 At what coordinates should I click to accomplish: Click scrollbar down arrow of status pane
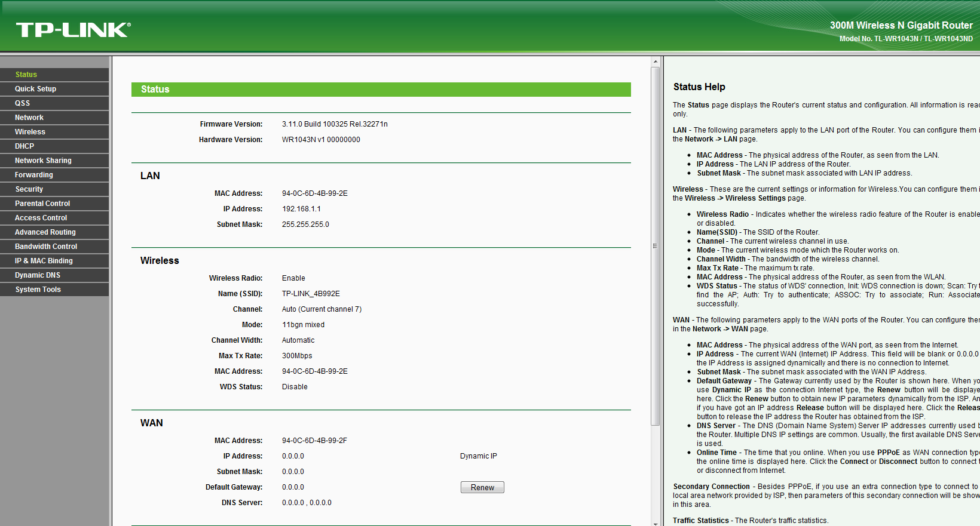click(656, 523)
